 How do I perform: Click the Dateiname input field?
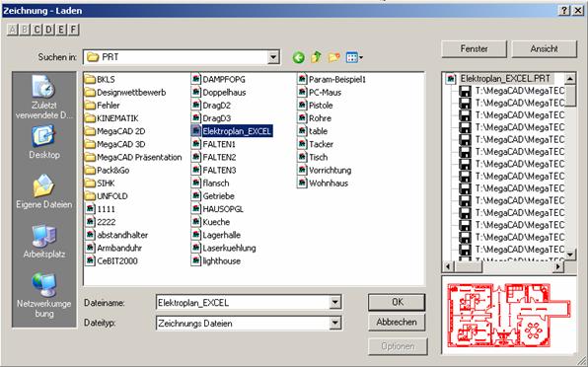(x=243, y=303)
